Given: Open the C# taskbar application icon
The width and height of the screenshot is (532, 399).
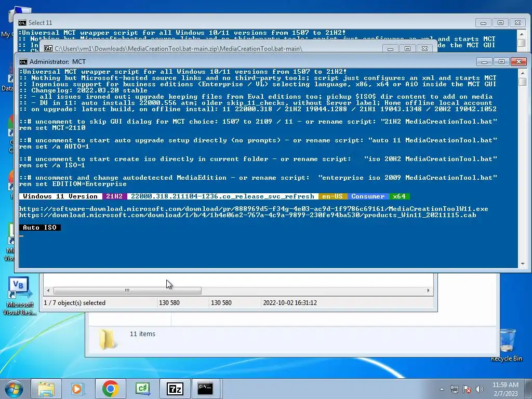Looking at the screenshot, I should 143,389.
